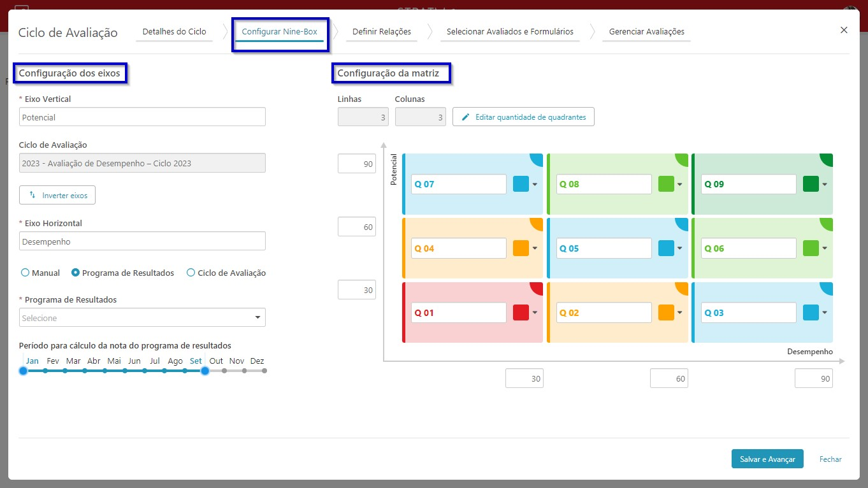
Task: Click the orange color swatch of Q 02
Action: click(x=666, y=313)
